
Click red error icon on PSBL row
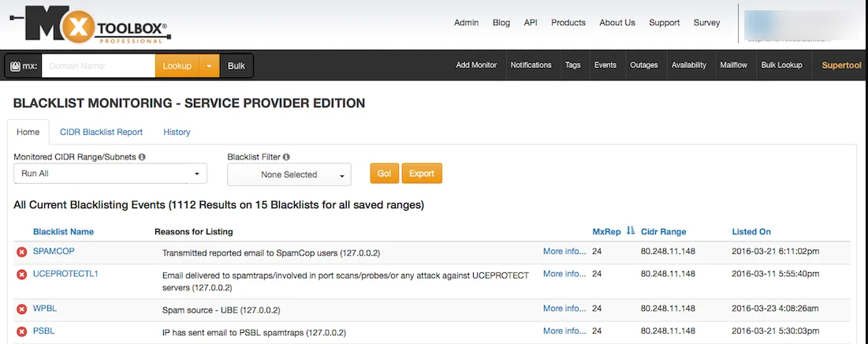[21, 332]
